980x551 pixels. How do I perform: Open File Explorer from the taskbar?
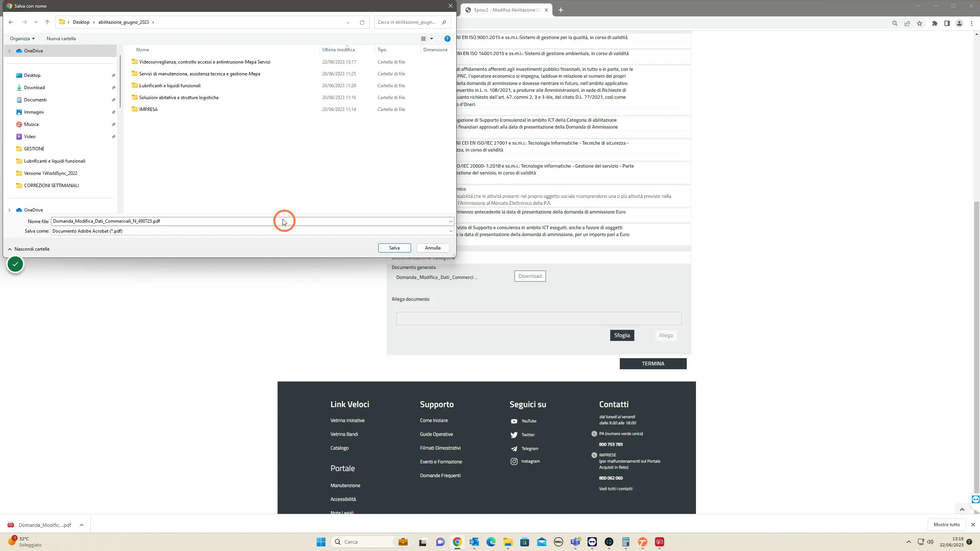tap(508, 542)
